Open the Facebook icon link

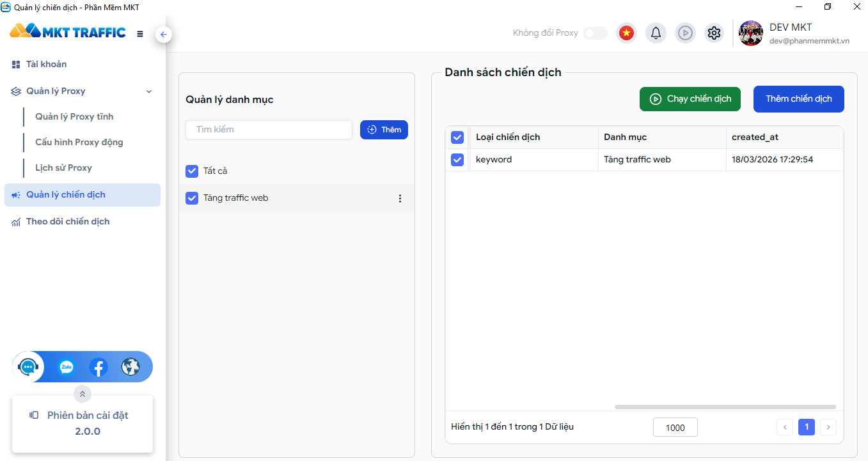98,367
